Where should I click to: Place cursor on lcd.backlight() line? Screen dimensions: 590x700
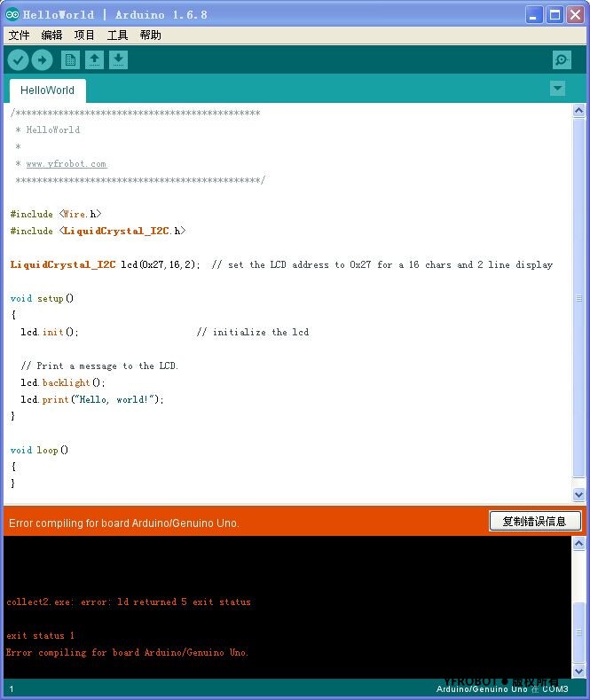coord(62,383)
